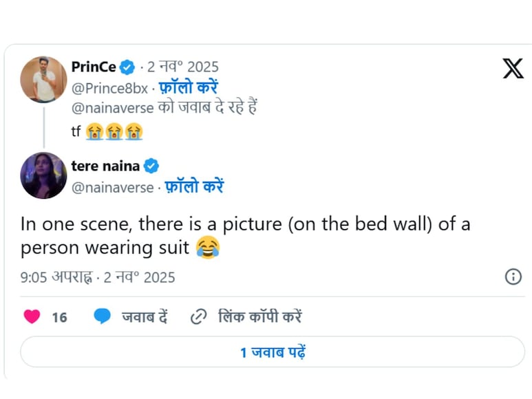
Task: Click the like count 16
Action: pyautogui.click(x=60, y=317)
